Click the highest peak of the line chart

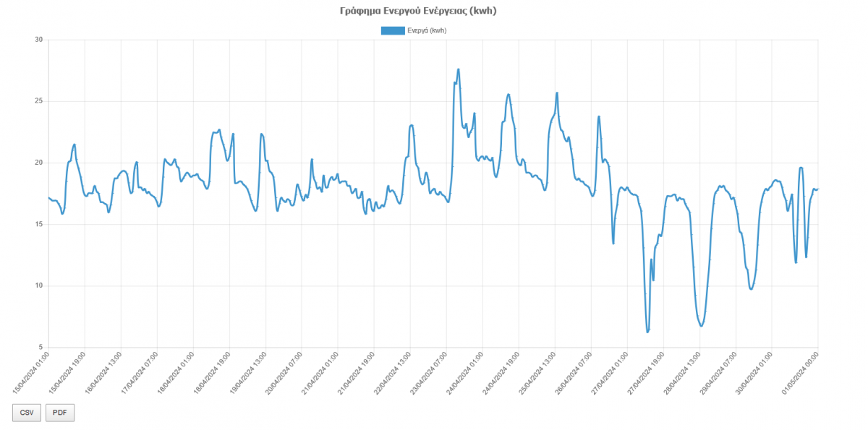459,69
